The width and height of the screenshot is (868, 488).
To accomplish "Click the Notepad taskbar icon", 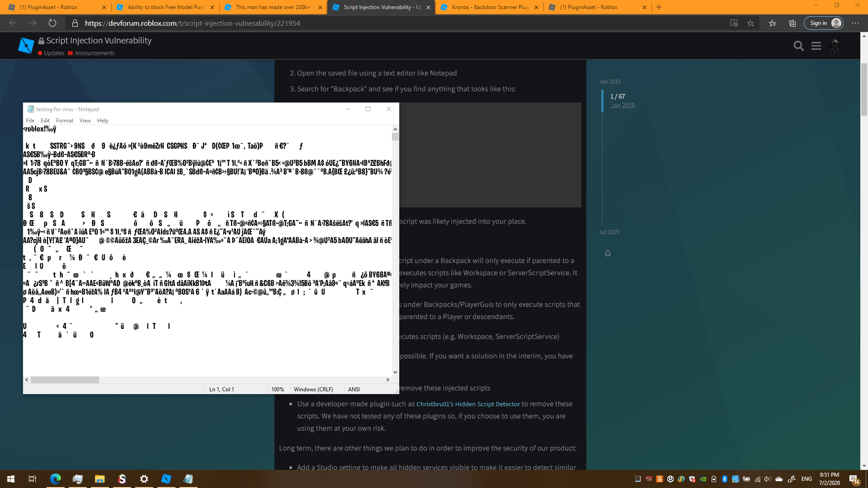I will coord(188,479).
